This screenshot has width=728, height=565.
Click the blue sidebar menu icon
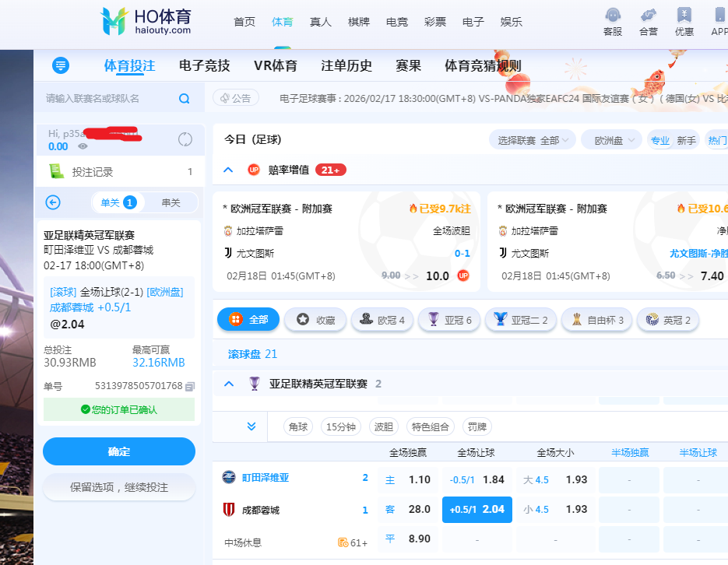(x=61, y=65)
